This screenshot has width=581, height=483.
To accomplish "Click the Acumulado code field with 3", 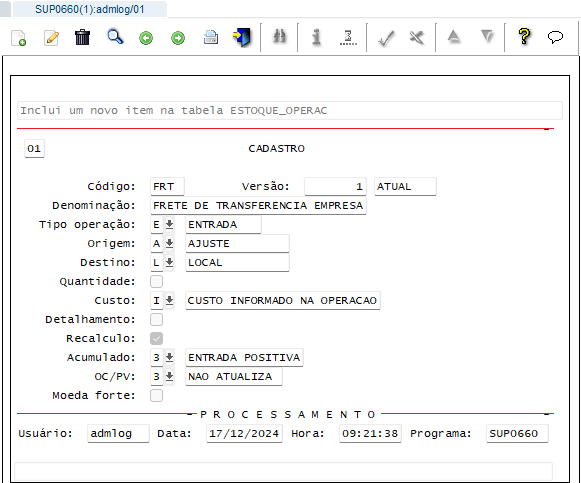I will (157, 357).
